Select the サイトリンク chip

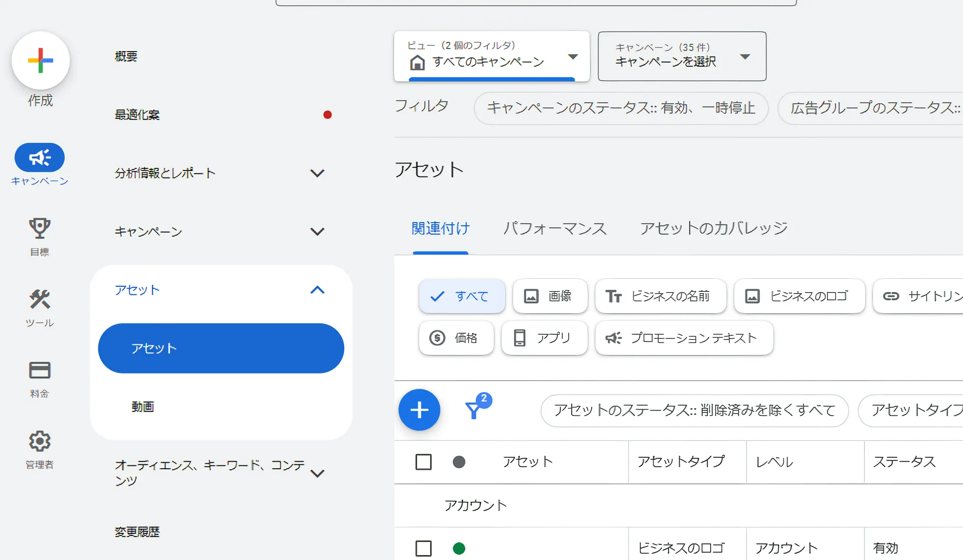pos(918,296)
